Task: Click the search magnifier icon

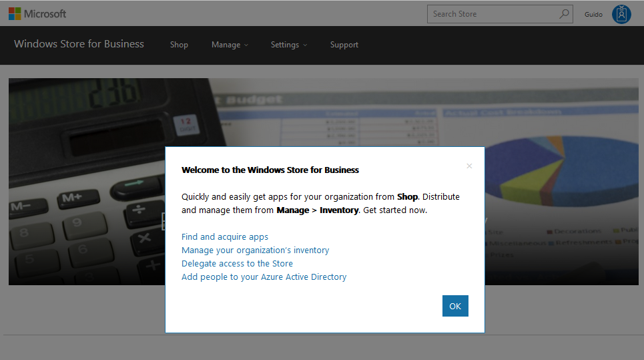Action: click(565, 14)
